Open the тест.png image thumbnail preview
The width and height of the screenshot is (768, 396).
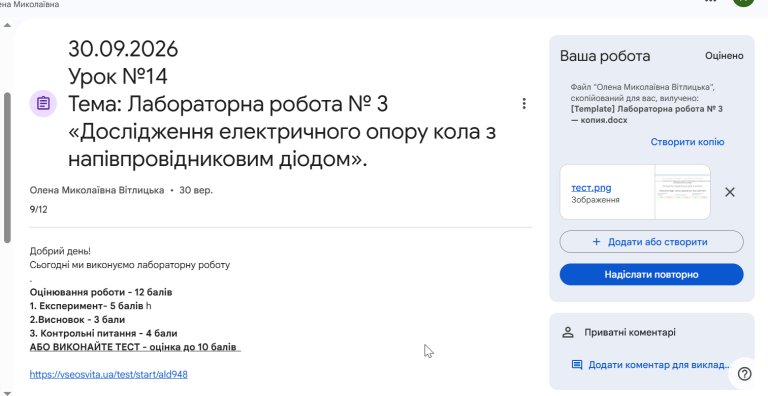[x=682, y=192]
